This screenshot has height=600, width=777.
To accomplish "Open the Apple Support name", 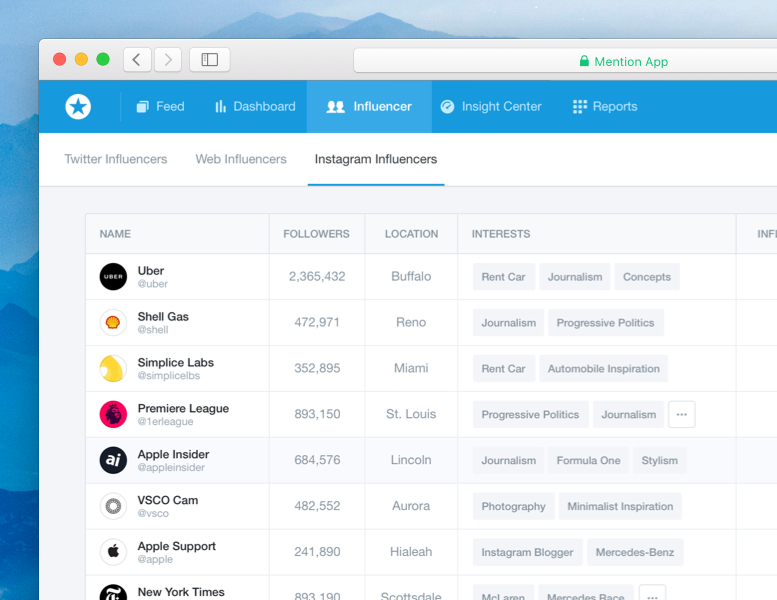I will tap(176, 546).
